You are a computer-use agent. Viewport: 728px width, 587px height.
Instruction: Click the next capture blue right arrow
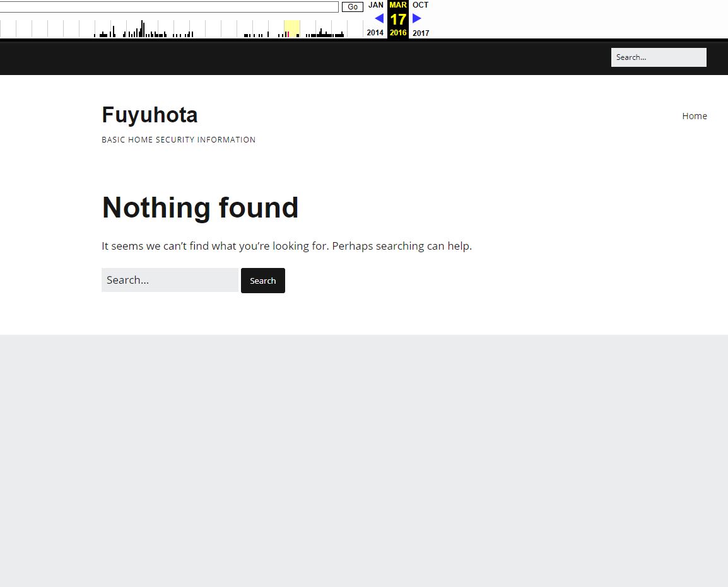pyautogui.click(x=417, y=18)
